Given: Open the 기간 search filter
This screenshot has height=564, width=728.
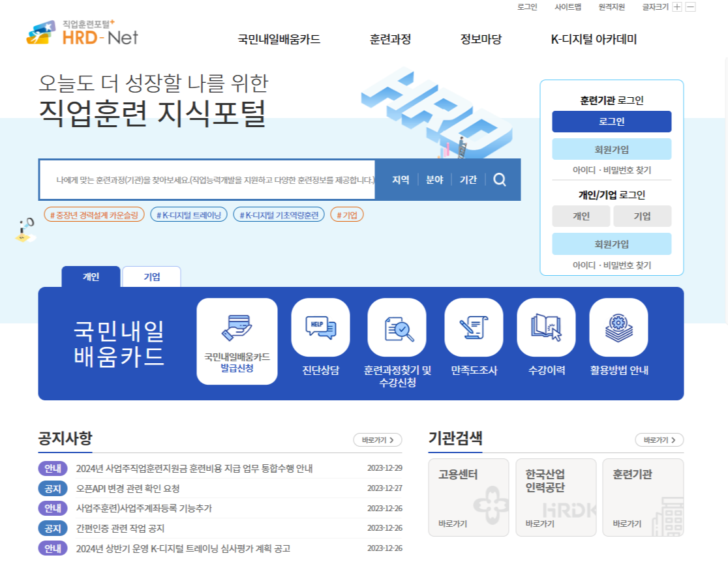Looking at the screenshot, I should tap(468, 180).
